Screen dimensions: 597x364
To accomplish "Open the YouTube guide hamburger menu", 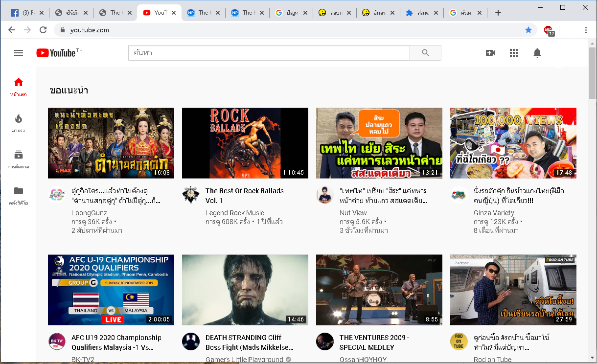I will (x=19, y=53).
